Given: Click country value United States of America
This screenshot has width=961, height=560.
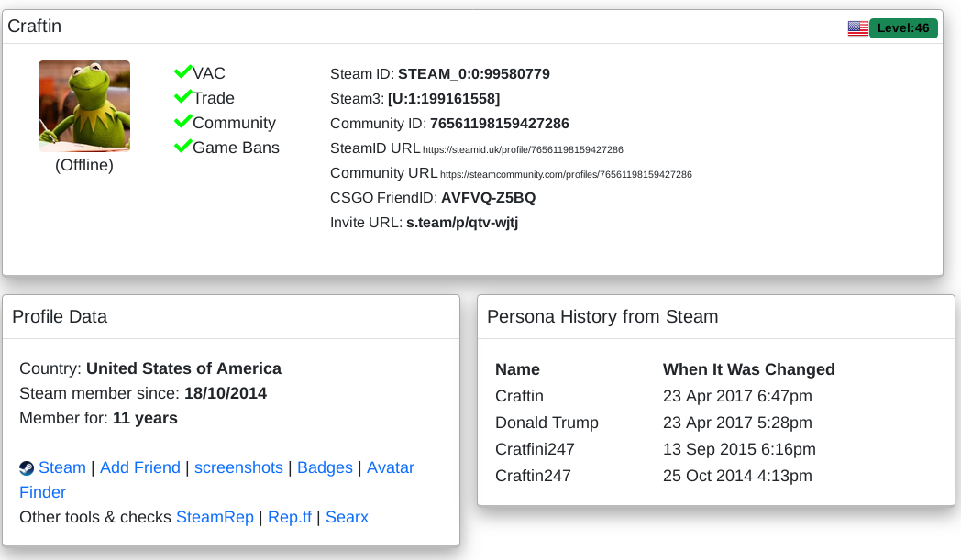Looking at the screenshot, I should click(x=184, y=368).
